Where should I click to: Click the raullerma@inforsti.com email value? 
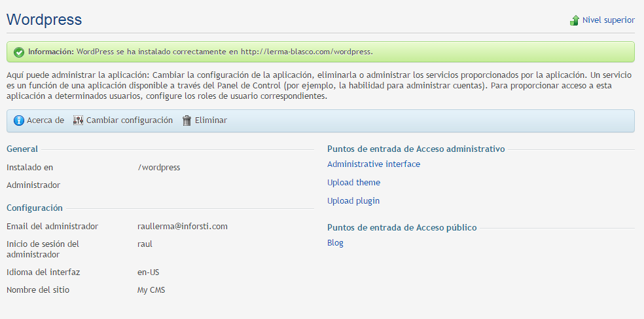(x=183, y=227)
